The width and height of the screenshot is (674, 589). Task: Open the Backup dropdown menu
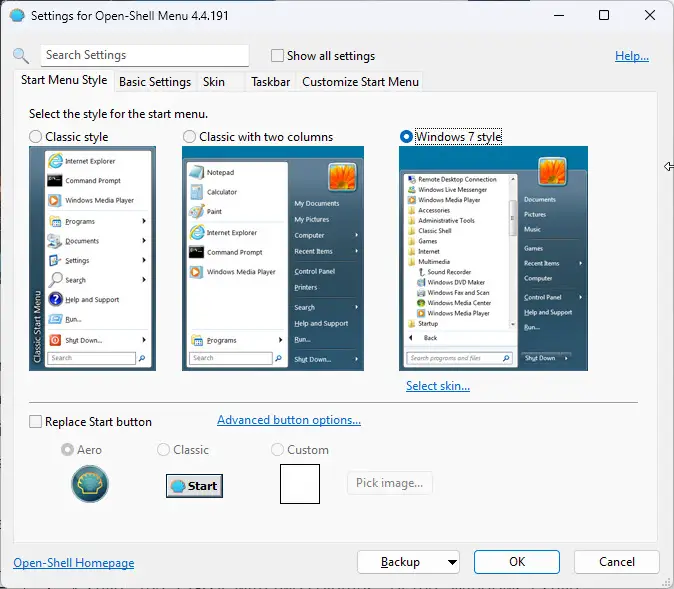tap(408, 562)
